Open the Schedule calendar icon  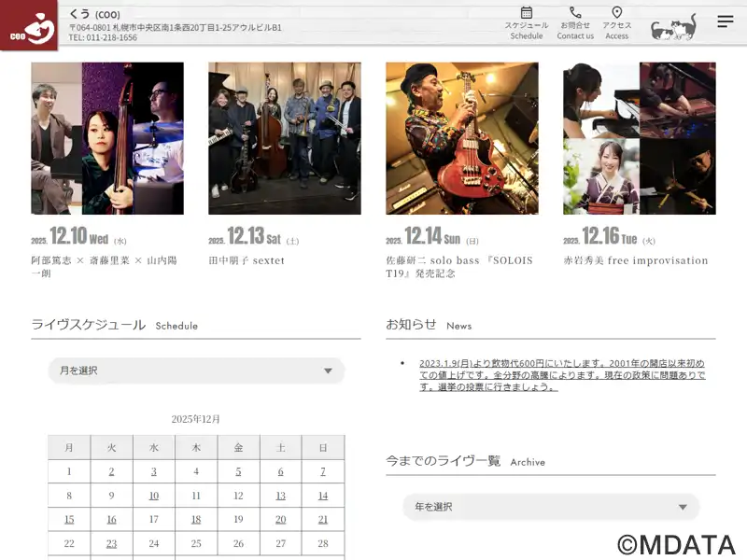[x=527, y=12]
